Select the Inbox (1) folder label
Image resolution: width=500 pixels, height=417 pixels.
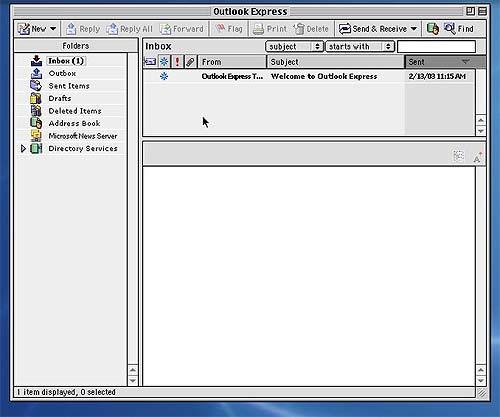(66, 61)
